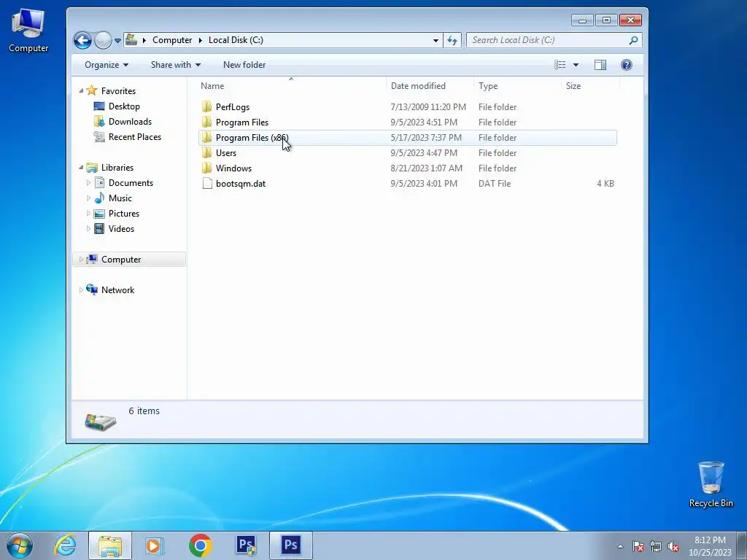
Task: Open Recent Places under Favorites
Action: 135,136
